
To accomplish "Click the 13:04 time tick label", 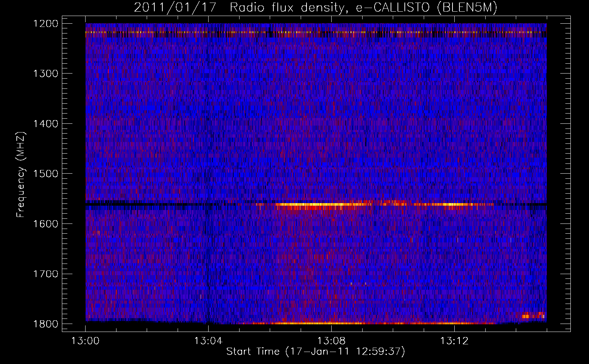I will tap(208, 341).
